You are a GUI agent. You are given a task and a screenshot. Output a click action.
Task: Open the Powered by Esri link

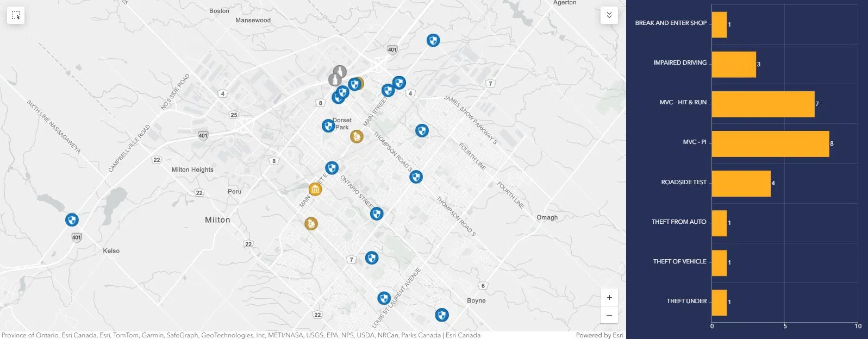(599, 335)
